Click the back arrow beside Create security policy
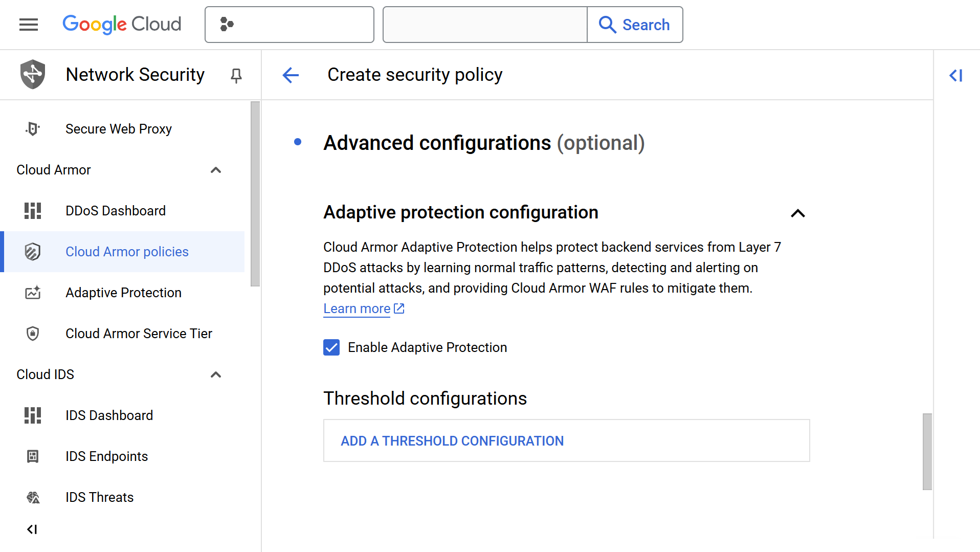980x552 pixels. click(x=291, y=75)
